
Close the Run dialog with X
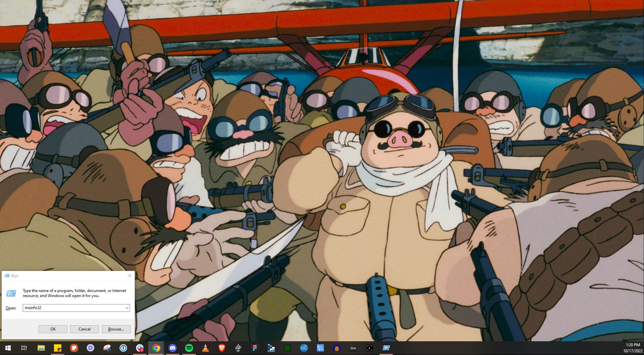(x=130, y=276)
